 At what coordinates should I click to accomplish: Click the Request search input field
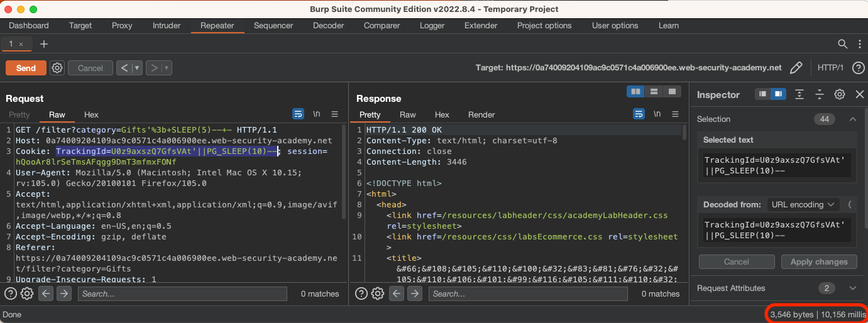coord(182,293)
